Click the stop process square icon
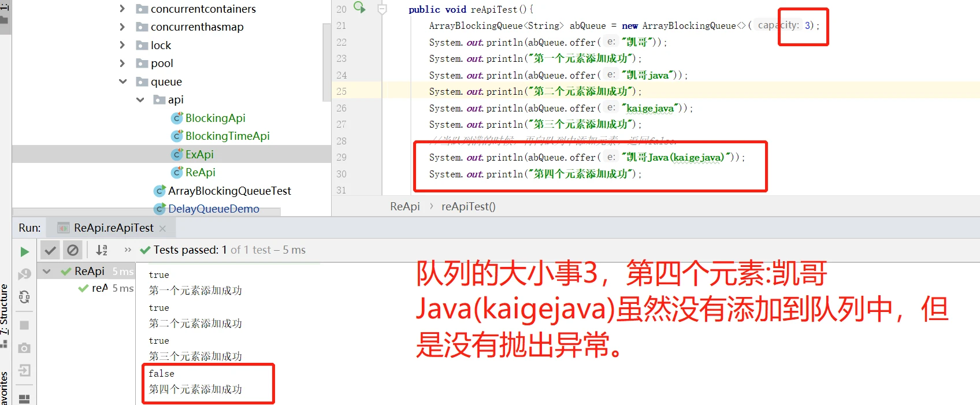Screen dimensions: 980x405 pyautogui.click(x=24, y=325)
